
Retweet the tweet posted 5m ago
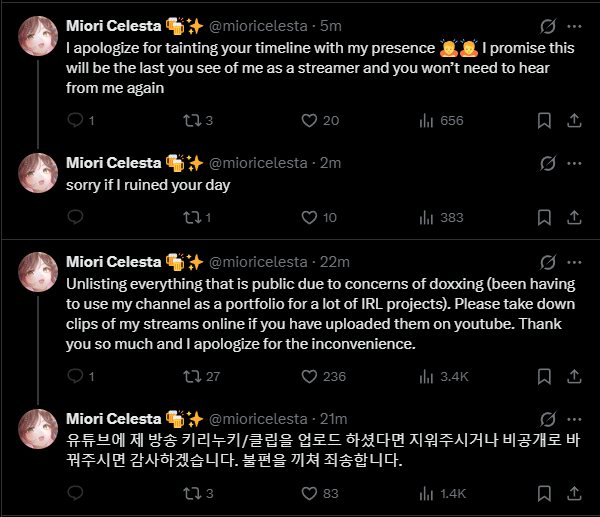(x=192, y=121)
